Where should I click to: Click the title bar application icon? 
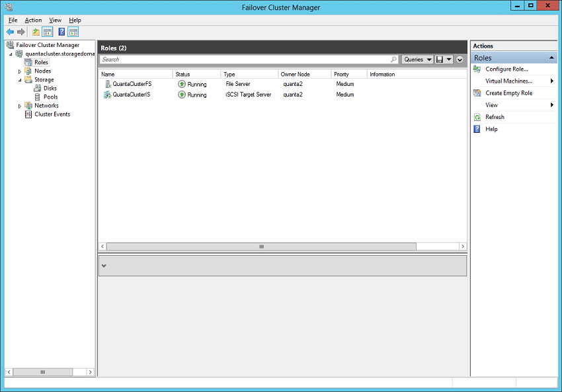tap(9, 7)
